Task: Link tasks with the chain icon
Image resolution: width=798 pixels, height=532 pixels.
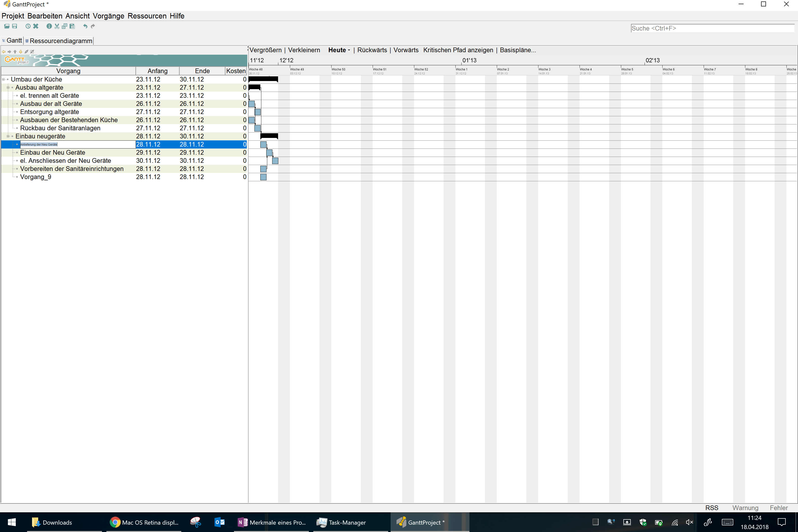Action: tap(26, 52)
